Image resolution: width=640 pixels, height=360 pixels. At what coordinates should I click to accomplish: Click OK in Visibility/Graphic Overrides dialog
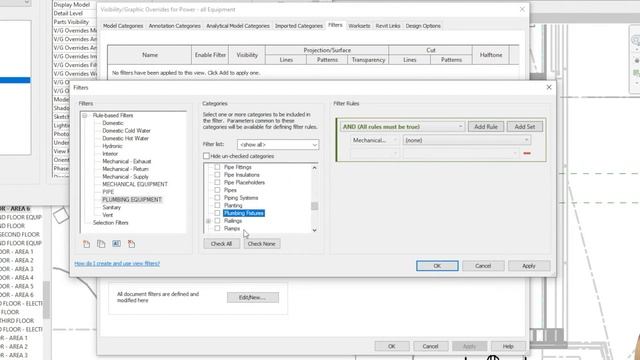(x=392, y=346)
